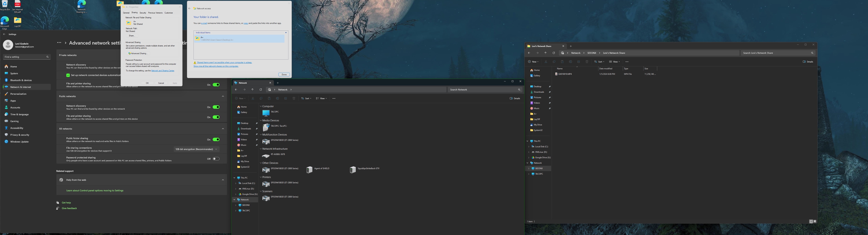
Task: Open the See more menu in Network window
Action: [x=334, y=98]
